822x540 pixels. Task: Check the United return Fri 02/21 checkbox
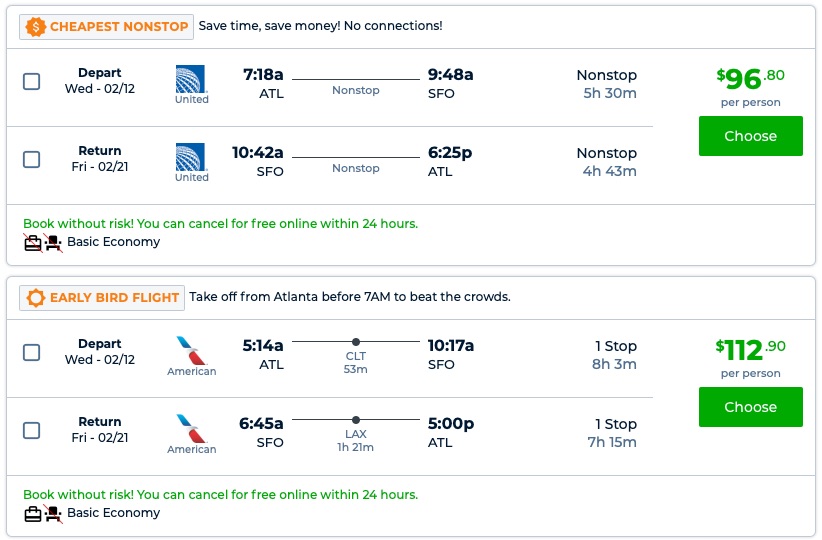[32, 160]
